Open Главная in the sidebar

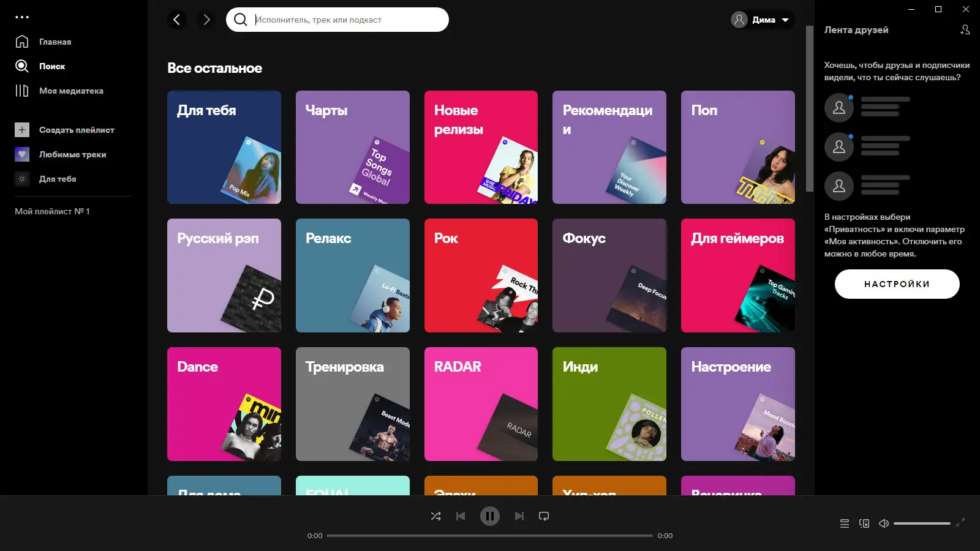coord(55,42)
